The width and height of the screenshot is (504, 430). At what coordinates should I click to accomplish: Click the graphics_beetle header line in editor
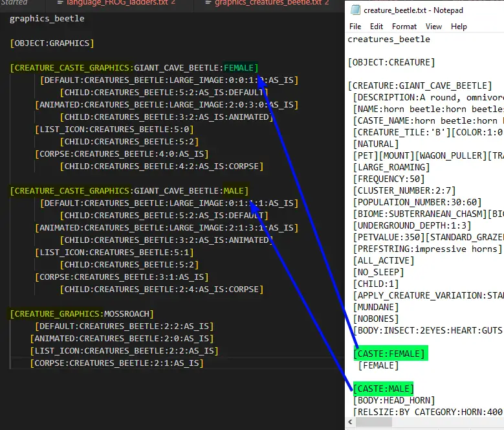click(x=47, y=19)
